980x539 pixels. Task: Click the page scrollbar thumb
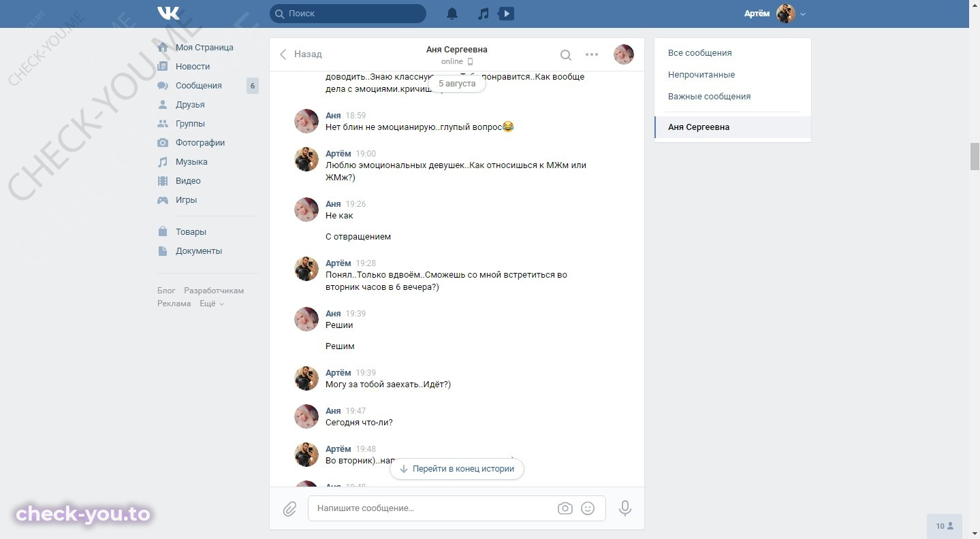pos(975,157)
